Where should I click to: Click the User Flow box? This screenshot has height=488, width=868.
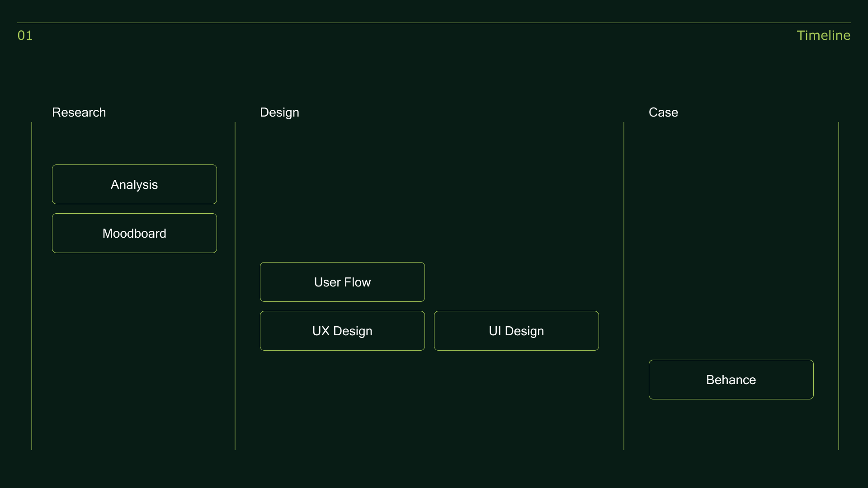[x=342, y=282]
